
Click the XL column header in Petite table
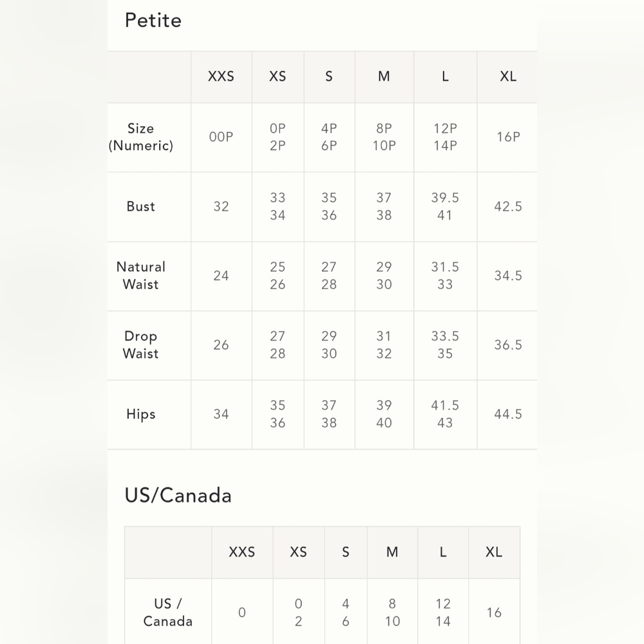click(508, 77)
